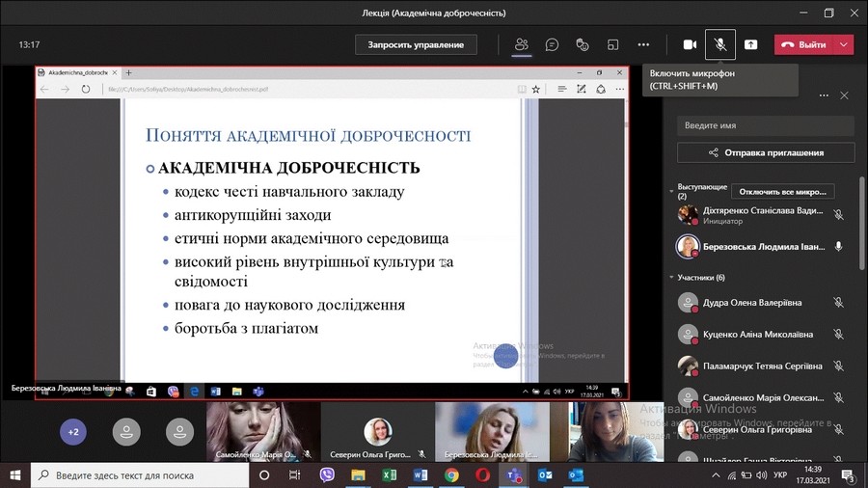
Task: Unmute the microphone
Action: 719,44
